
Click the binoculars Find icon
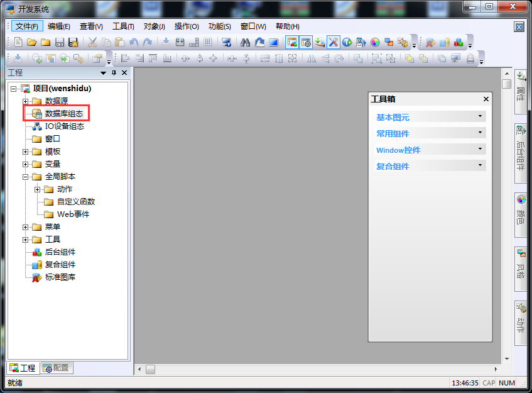(x=245, y=42)
